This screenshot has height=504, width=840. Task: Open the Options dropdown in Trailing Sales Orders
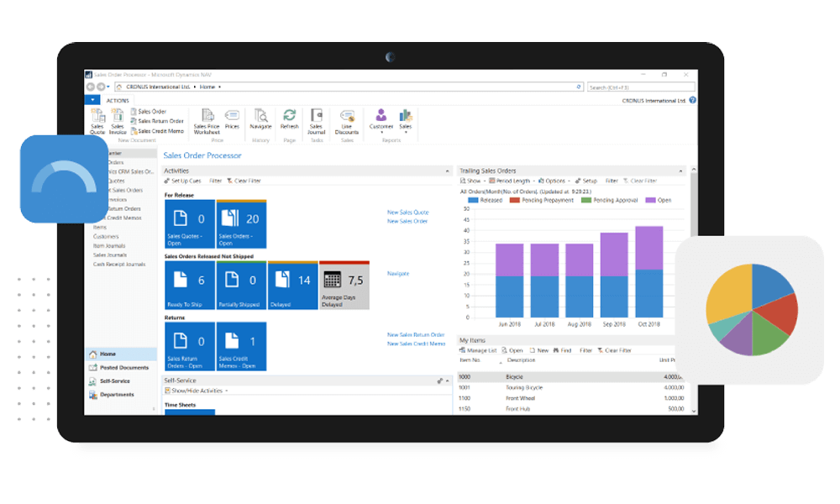(x=554, y=181)
